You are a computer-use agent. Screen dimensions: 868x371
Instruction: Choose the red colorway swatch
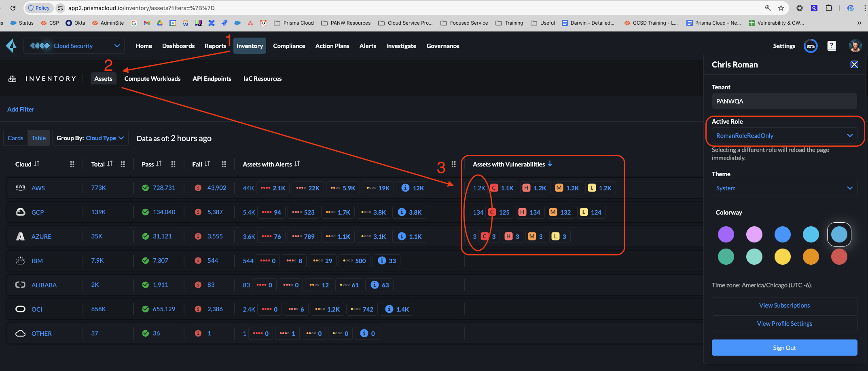pyautogui.click(x=839, y=257)
